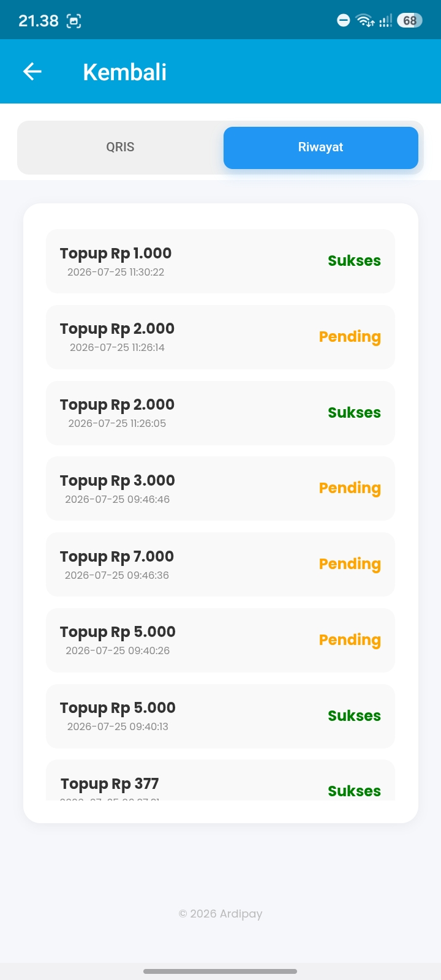The width and height of the screenshot is (441, 980).
Task: Tap Pending status on the Rp 7.000 topup
Action: (x=350, y=564)
